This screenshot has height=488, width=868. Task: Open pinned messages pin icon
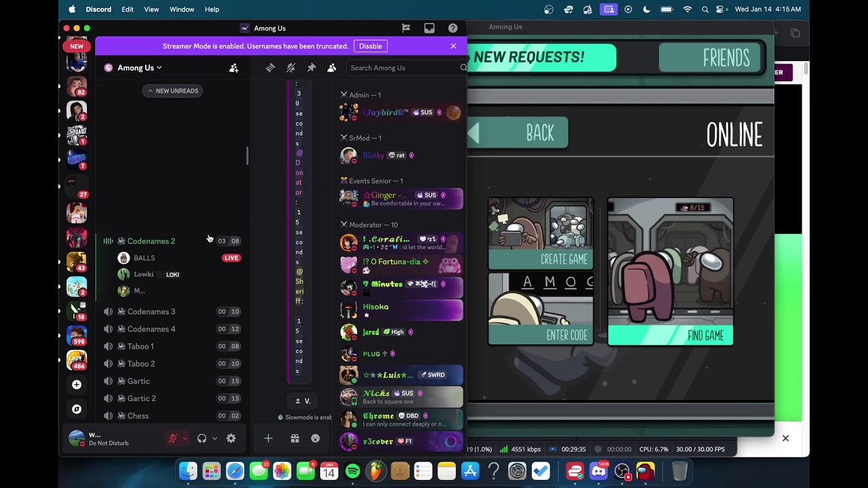[311, 68]
